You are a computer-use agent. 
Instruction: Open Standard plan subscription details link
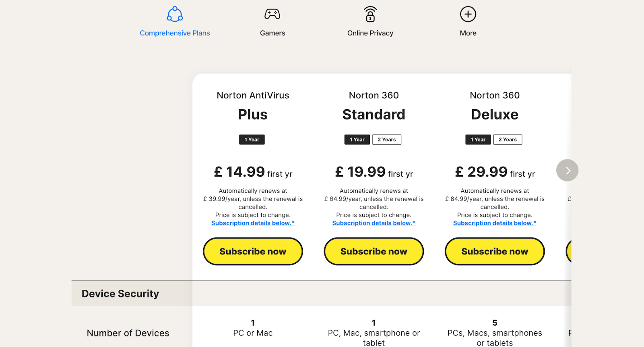pos(374,223)
